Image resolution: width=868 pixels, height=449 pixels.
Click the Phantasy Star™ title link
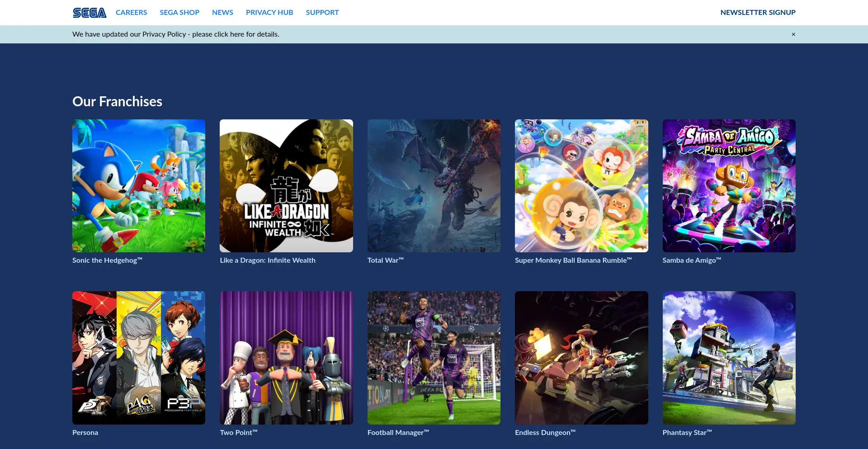coord(687,433)
